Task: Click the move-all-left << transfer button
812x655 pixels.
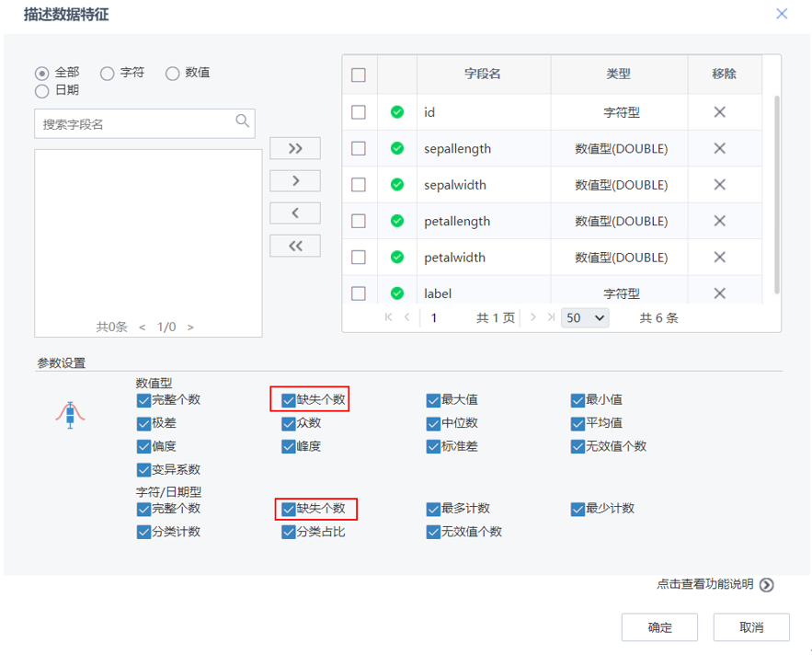Action: click(x=294, y=245)
